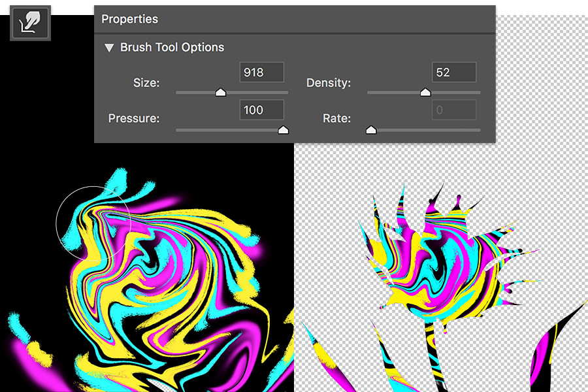Collapse the Brush Tool Options section
The height and width of the screenshot is (392, 588).
(x=109, y=48)
